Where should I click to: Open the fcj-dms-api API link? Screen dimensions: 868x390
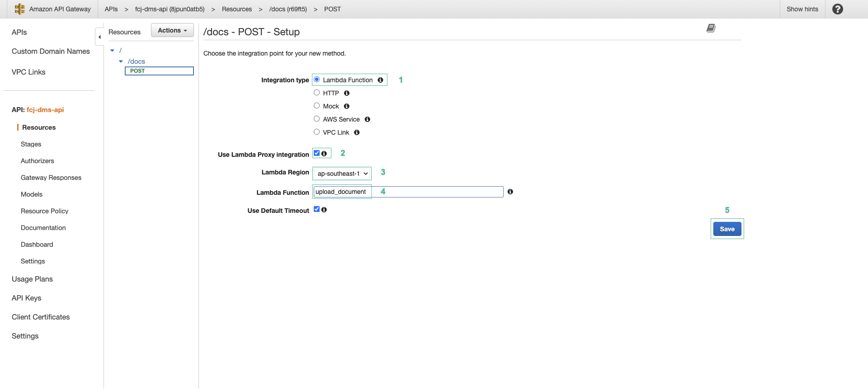45,110
